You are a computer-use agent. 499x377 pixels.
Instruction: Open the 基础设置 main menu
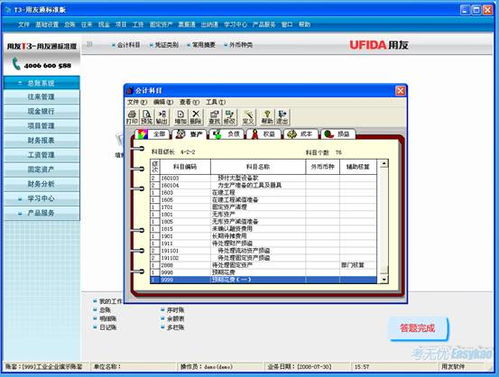click(47, 24)
